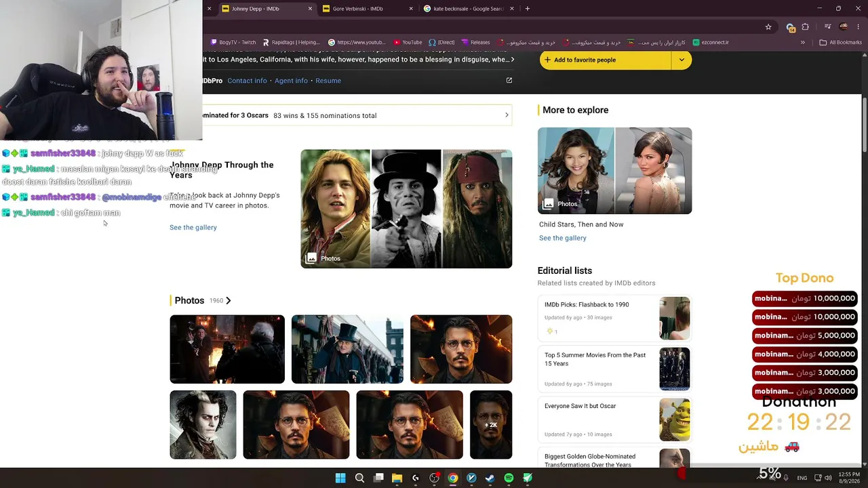The image size is (868, 488).
Task: Open the Photos section chevron
Action: click(x=229, y=301)
